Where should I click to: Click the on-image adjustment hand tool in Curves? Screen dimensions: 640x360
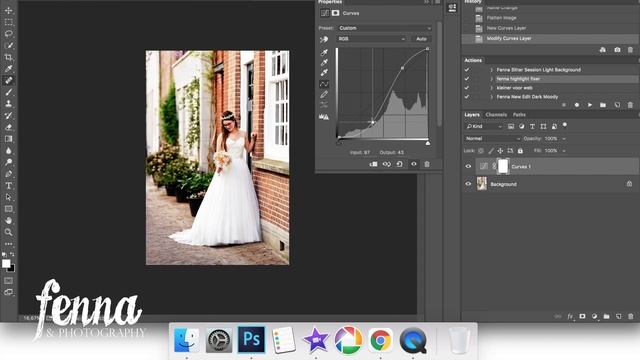pyautogui.click(x=324, y=39)
